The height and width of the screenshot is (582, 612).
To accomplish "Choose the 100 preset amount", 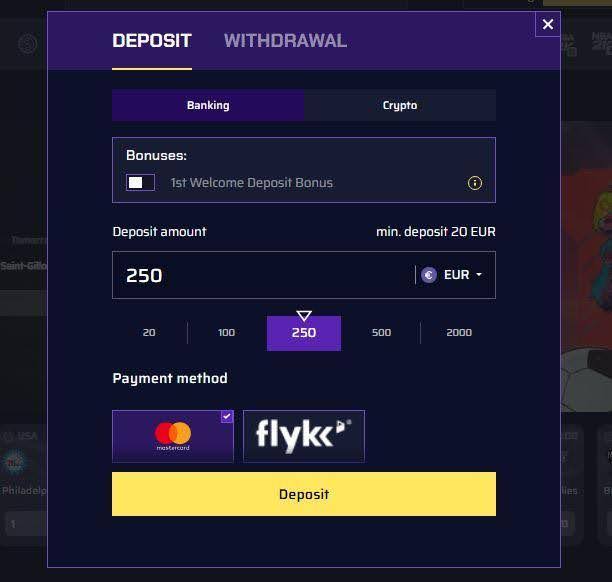I will pyautogui.click(x=226, y=333).
